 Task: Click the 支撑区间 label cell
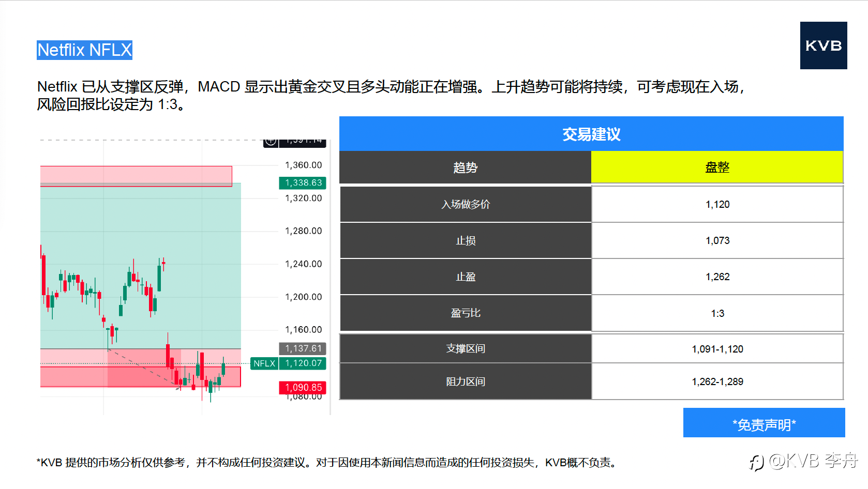pyautogui.click(x=466, y=349)
